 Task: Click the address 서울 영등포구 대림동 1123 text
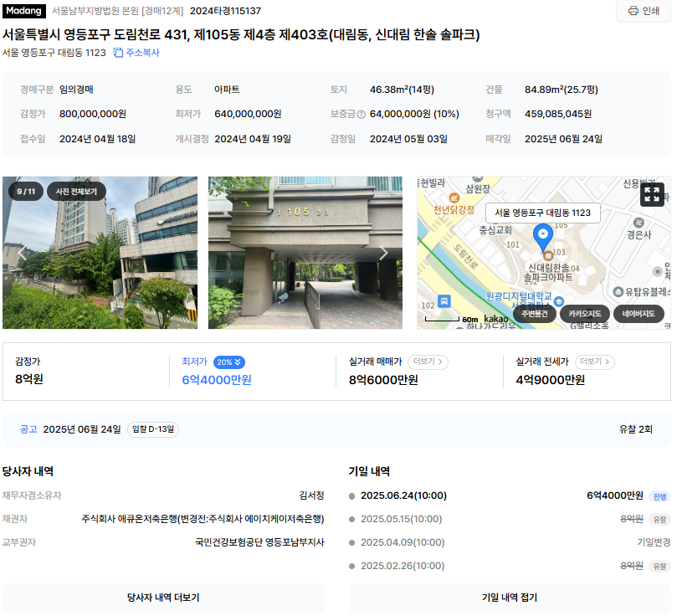pos(54,53)
